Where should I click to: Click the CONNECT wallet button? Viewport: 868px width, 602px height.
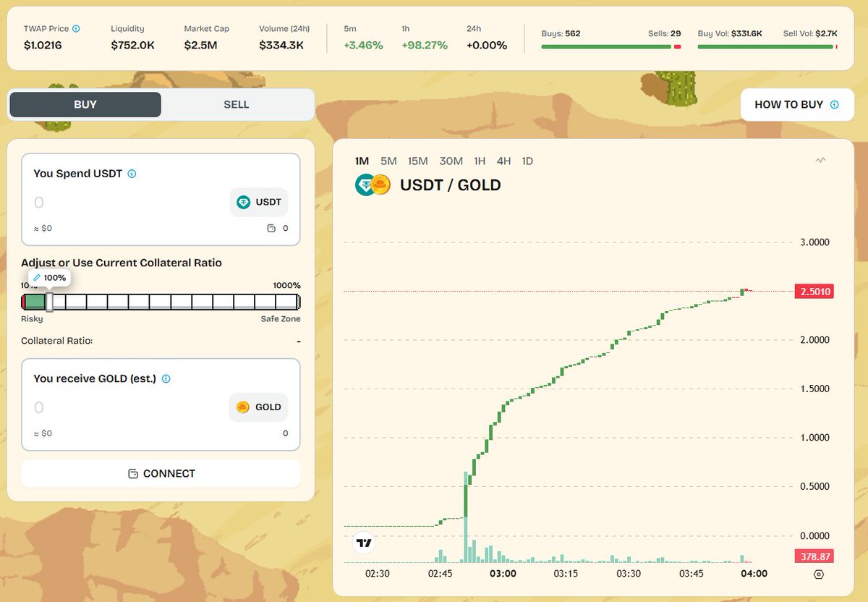tap(161, 473)
